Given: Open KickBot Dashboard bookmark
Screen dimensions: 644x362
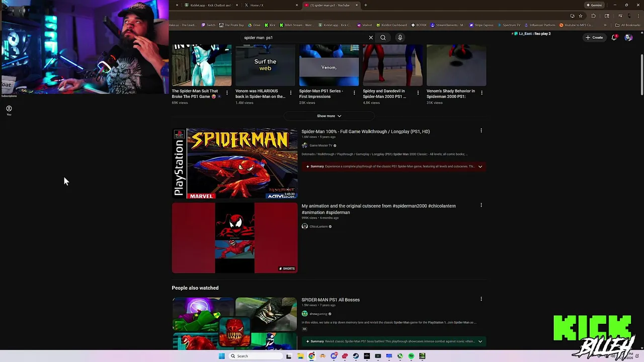Looking at the screenshot, I should (391, 25).
